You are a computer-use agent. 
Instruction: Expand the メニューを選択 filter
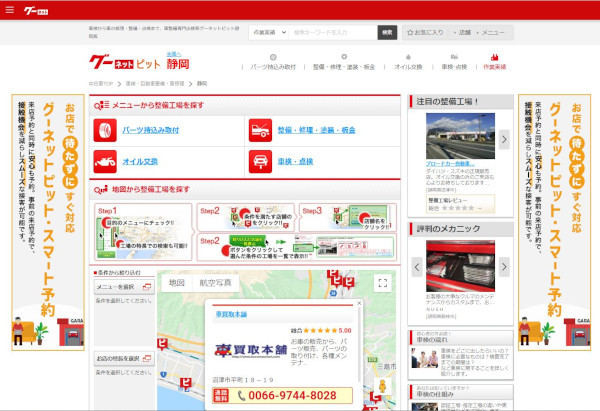[x=123, y=288]
